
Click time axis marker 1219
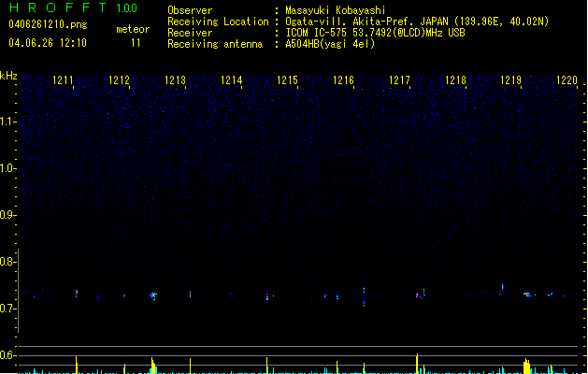[510, 79]
